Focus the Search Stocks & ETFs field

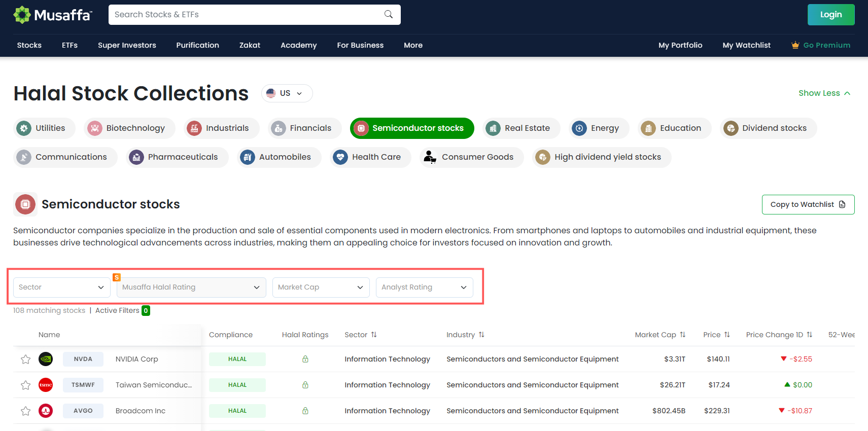point(246,15)
